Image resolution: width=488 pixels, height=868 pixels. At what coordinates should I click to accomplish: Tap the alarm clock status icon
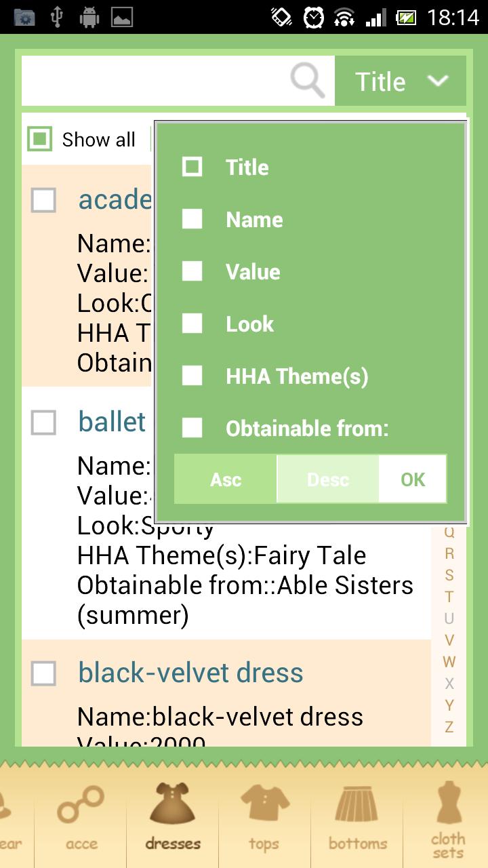314,17
